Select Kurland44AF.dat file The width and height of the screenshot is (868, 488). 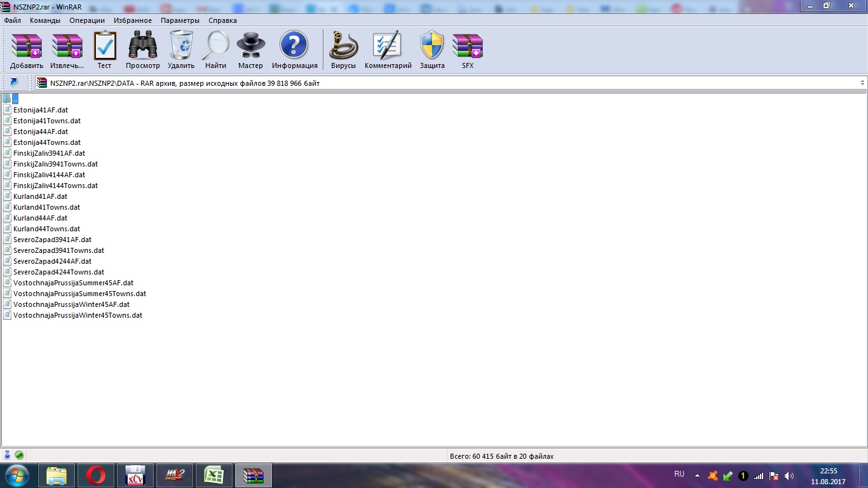(40, 218)
